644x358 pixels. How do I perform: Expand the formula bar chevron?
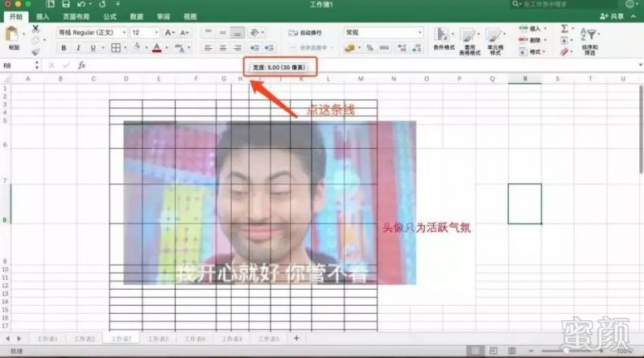pos(640,65)
